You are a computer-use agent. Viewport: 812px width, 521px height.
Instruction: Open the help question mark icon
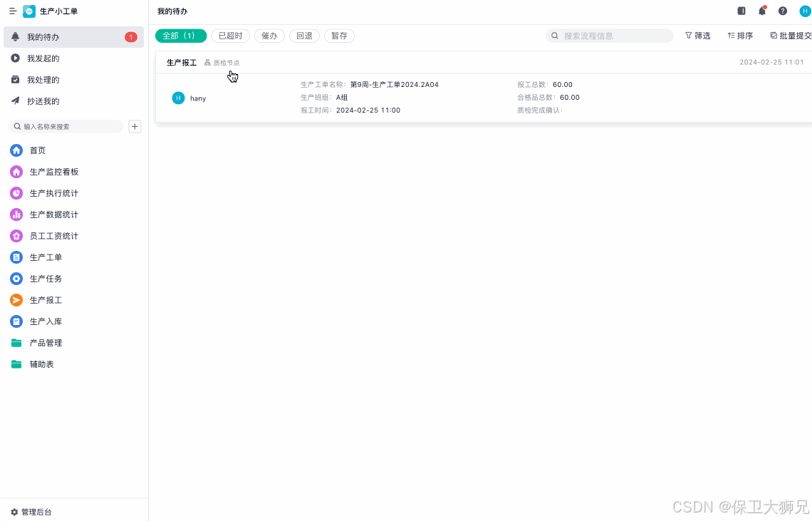coord(783,11)
